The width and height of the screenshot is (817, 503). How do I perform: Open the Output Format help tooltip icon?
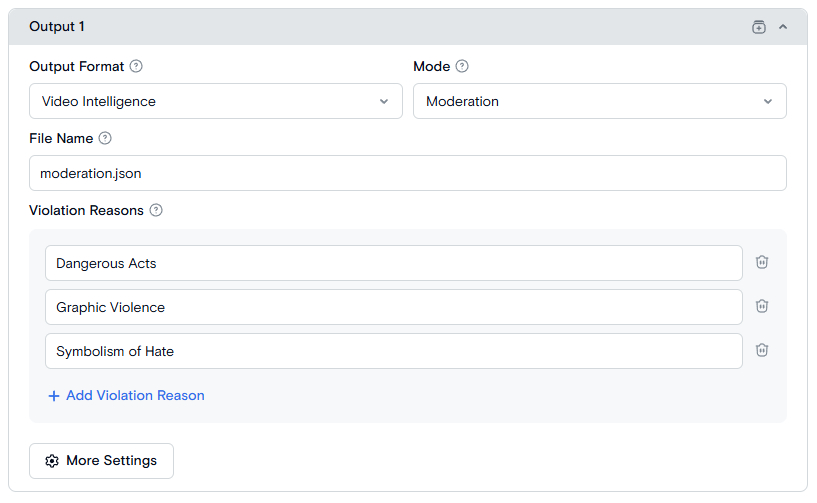(136, 66)
